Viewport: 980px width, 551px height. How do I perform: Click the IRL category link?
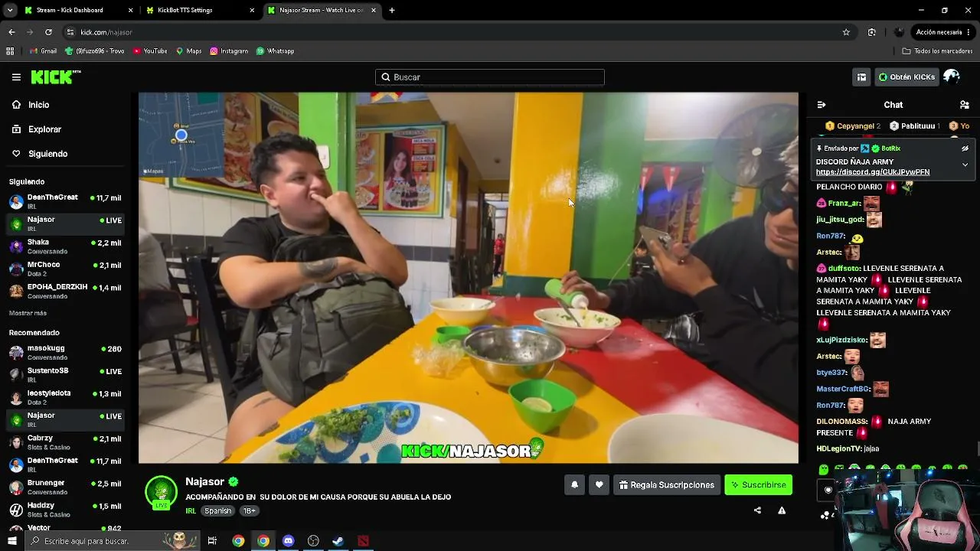pos(191,510)
